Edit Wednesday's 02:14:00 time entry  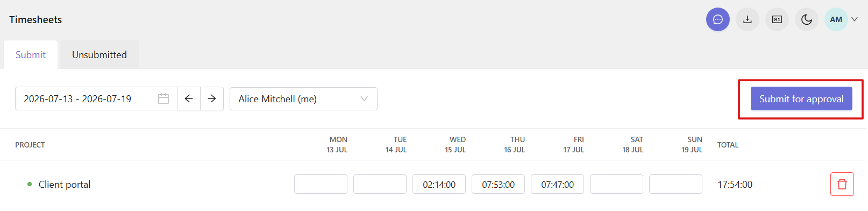coord(439,184)
